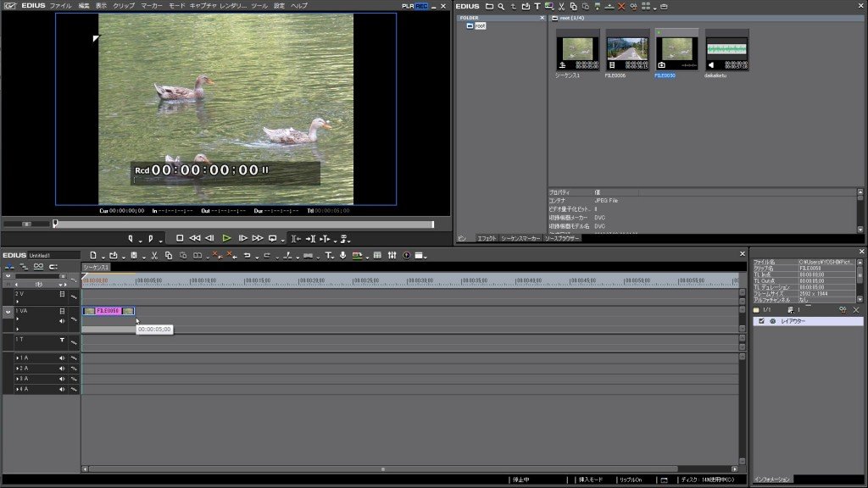Screen dimensions: 868x488
Task: Click the Ripple mode icon above track headers
Action: [24, 267]
